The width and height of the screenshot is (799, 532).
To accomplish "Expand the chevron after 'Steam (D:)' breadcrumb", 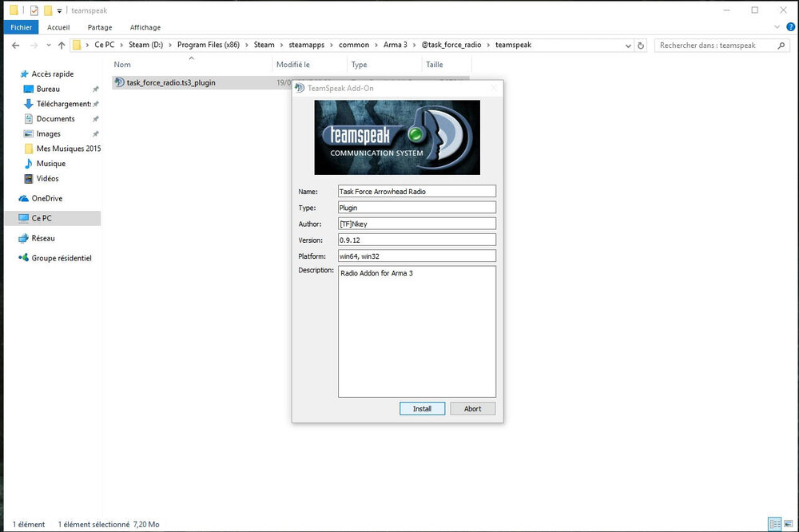I will tap(170, 45).
